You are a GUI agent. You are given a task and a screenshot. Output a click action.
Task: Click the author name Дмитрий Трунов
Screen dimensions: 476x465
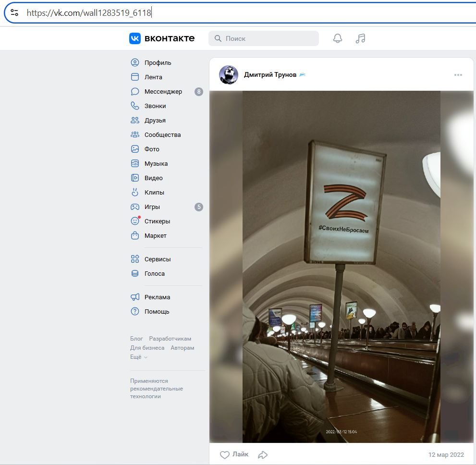tap(270, 74)
